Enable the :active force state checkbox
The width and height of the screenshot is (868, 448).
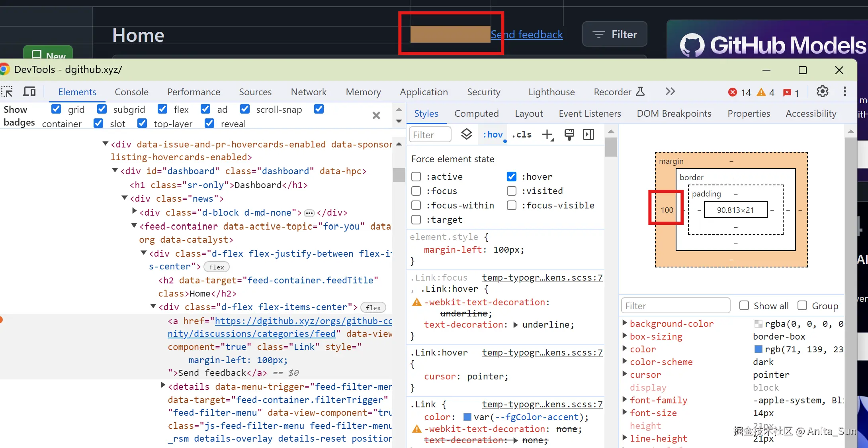pyautogui.click(x=416, y=177)
